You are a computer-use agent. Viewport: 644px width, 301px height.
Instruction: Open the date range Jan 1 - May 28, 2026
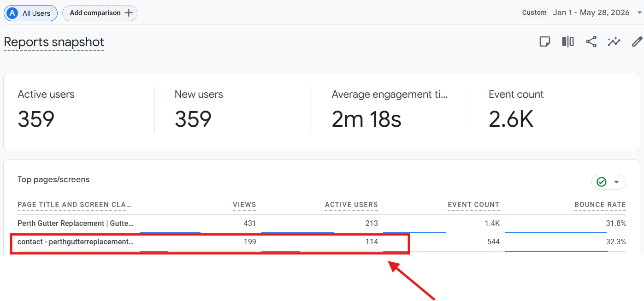point(591,12)
